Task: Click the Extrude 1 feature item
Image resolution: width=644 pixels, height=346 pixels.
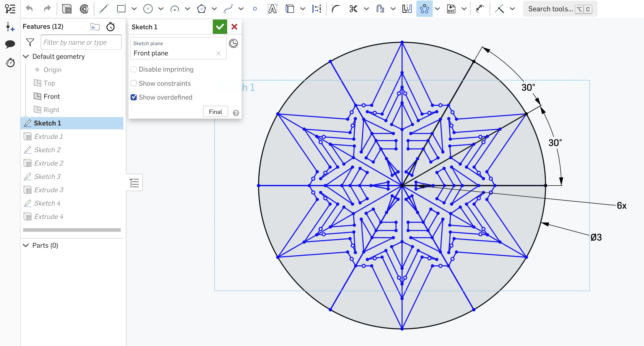Action: pos(49,137)
